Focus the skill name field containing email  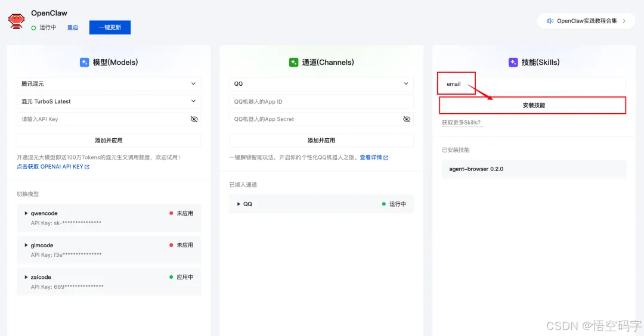533,84
